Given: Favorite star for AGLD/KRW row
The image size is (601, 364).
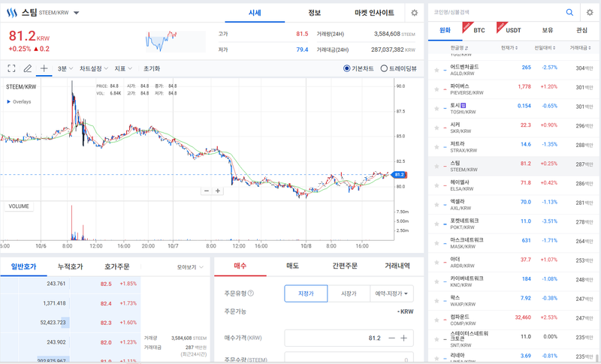Looking at the screenshot, I should click(x=436, y=70).
